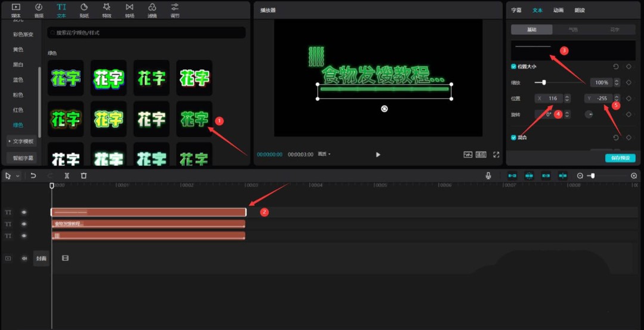The width and height of the screenshot is (644, 330).
Task: Open the 特效 (effects) panel
Action: (107, 10)
